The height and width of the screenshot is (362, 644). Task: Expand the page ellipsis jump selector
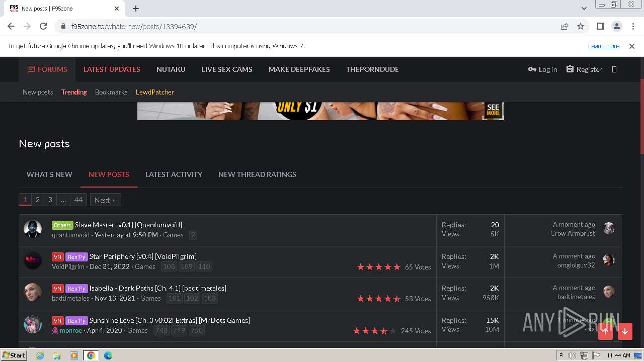(x=63, y=200)
